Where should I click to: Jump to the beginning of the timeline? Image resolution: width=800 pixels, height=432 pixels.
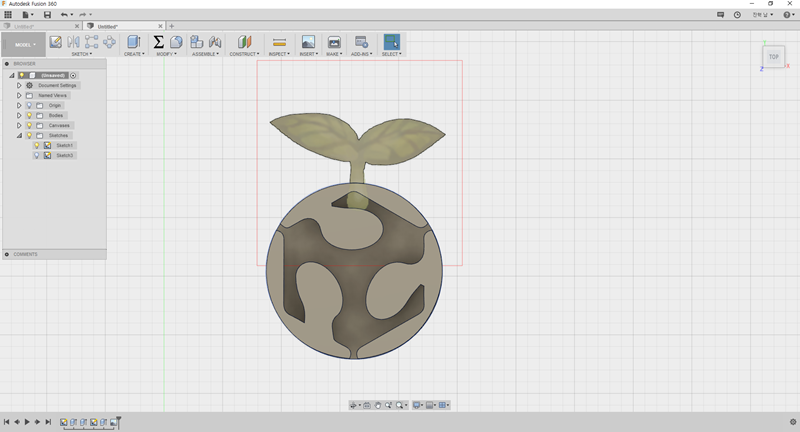(x=7, y=422)
